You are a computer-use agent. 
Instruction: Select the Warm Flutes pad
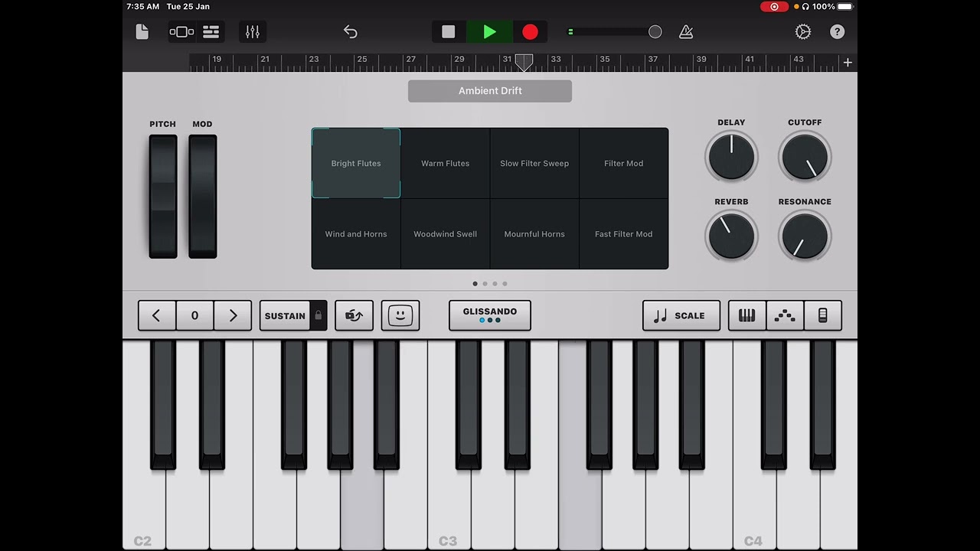pyautogui.click(x=446, y=163)
